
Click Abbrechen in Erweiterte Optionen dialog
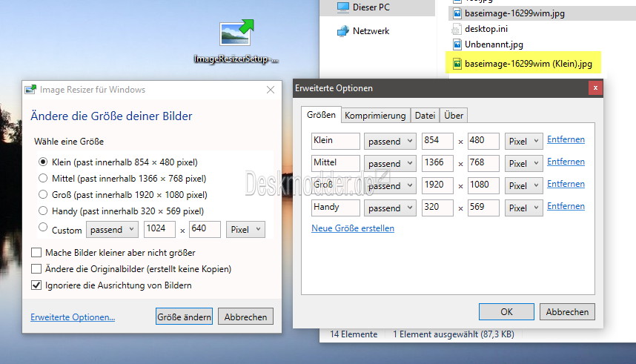coord(567,311)
